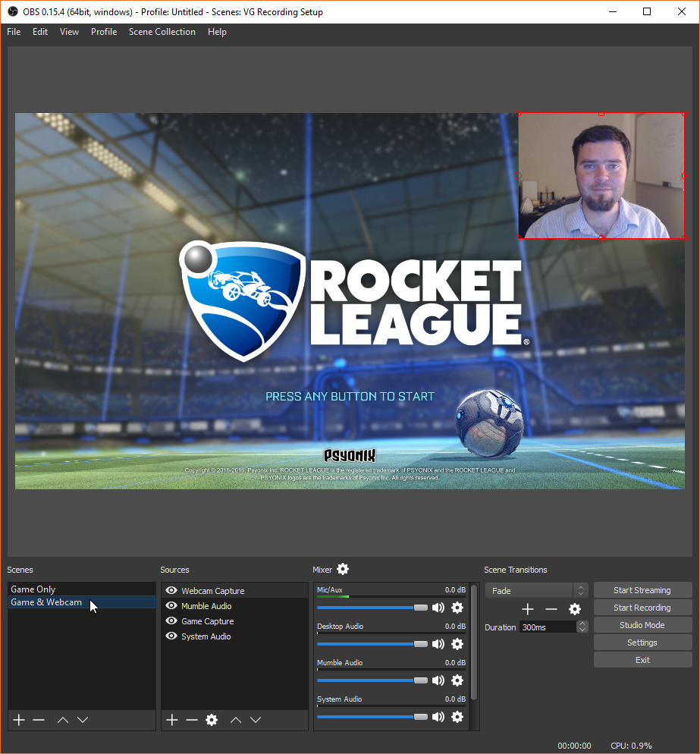Open Mic/Aux audio settings gear
The height and width of the screenshot is (754, 700).
pyautogui.click(x=457, y=608)
